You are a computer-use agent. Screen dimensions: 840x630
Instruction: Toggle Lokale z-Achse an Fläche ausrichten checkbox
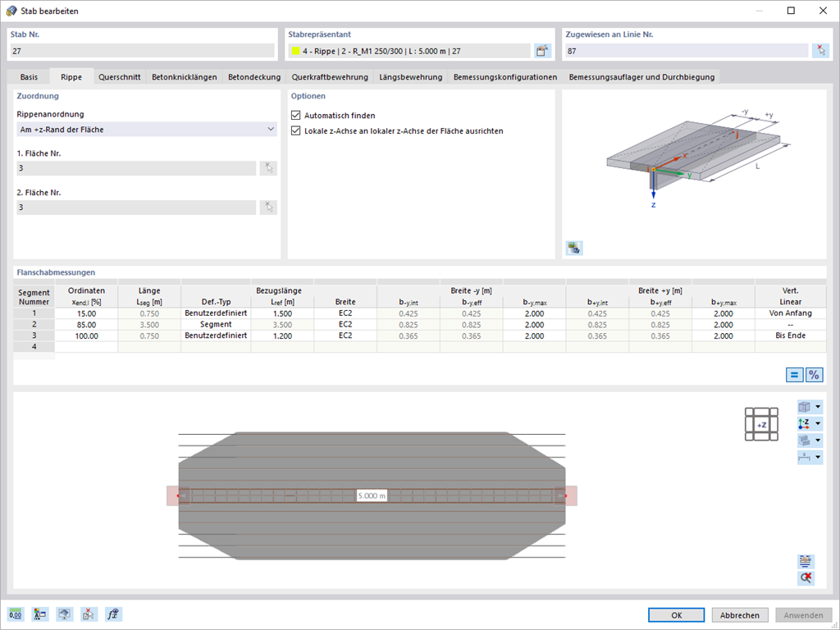295,130
